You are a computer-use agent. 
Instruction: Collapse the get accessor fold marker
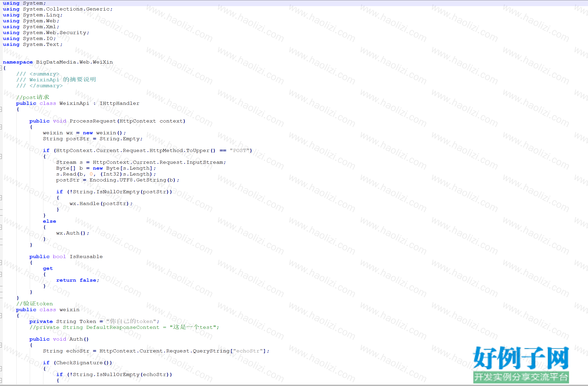point(1,274)
